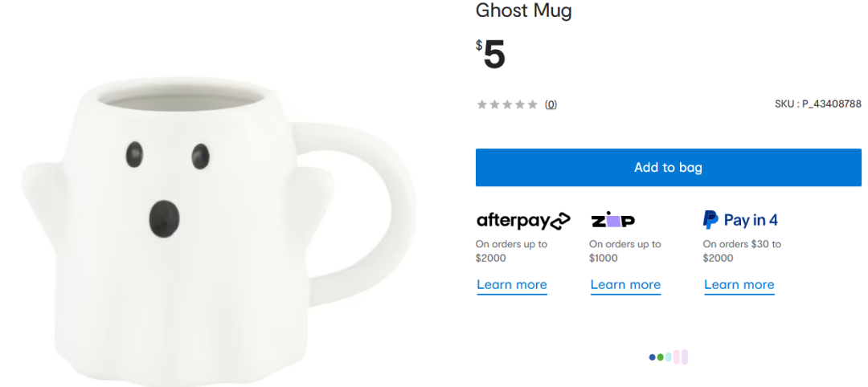Click the PayPal Pay in 4 logo

[x=740, y=220]
